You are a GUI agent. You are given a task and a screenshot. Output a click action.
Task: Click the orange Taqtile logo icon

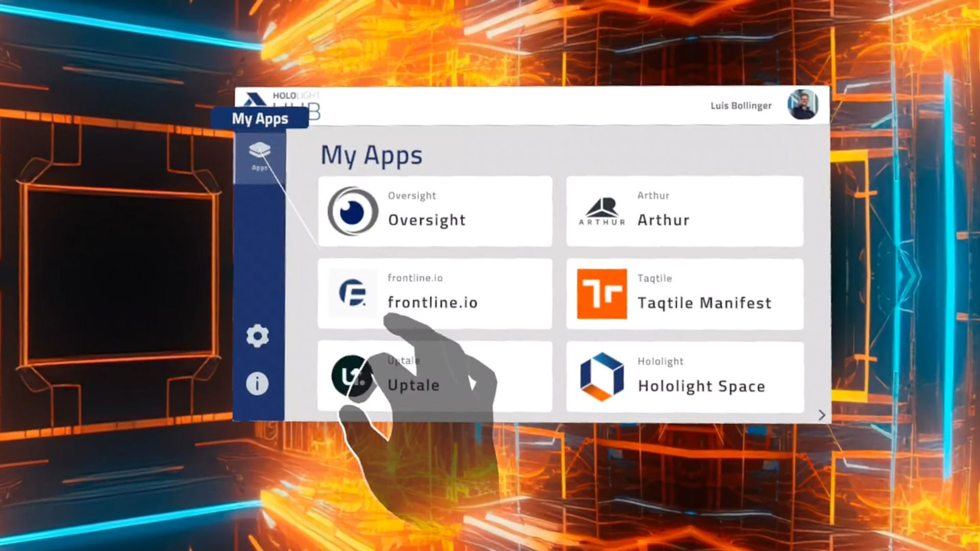602,294
